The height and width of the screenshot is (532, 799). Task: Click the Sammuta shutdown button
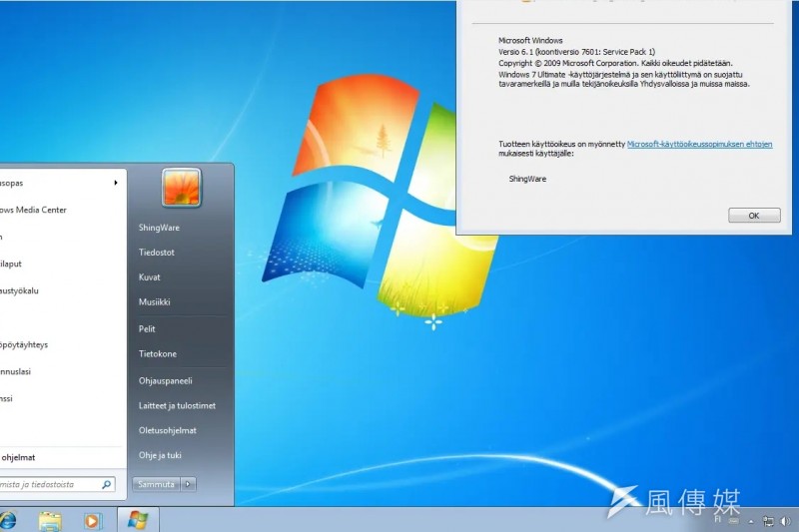click(x=156, y=484)
